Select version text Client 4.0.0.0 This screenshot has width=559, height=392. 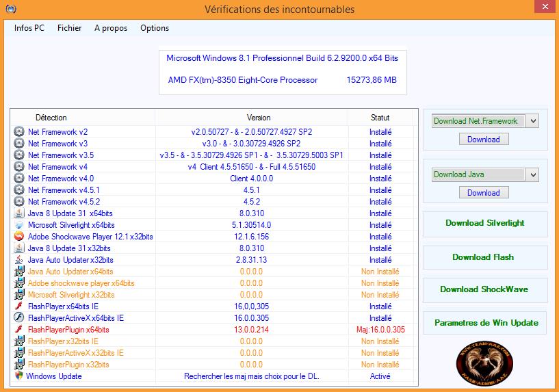251,178
